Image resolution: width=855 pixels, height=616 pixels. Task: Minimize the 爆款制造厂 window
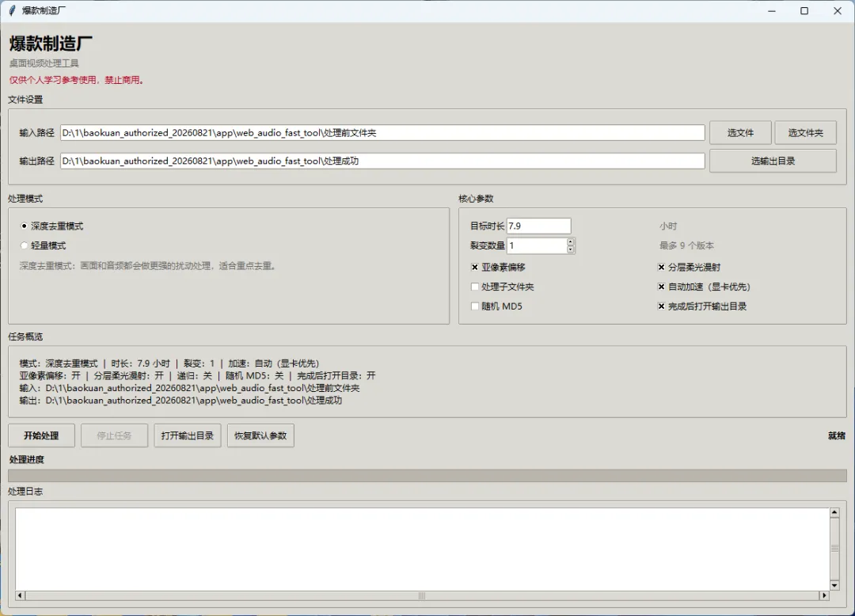[772, 11]
